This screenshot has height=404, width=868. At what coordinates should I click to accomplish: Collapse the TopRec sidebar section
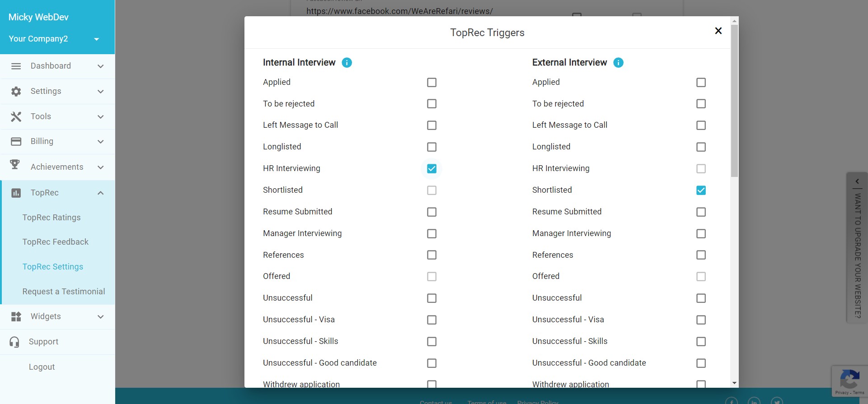click(x=100, y=193)
